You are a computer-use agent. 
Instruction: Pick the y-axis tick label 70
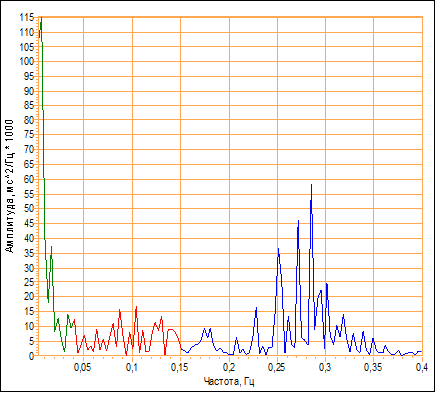pyautogui.click(x=29, y=150)
